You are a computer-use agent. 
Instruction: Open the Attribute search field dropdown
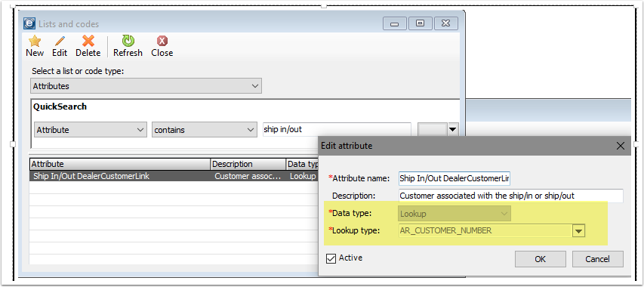91,130
